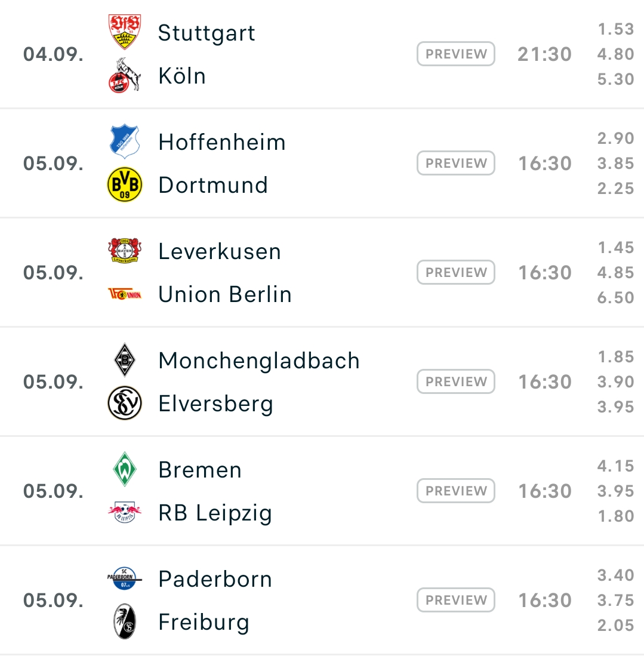Click the VfB Stuttgart club crest

[x=125, y=32]
